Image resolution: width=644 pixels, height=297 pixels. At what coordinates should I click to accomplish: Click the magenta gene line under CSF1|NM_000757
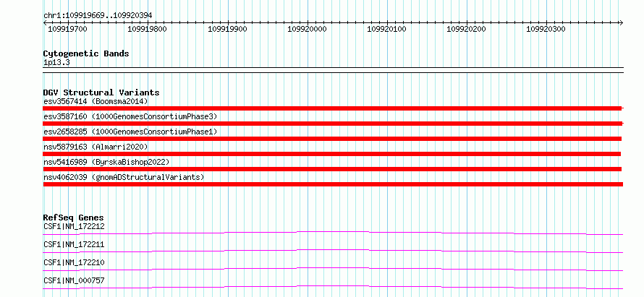click(333, 287)
